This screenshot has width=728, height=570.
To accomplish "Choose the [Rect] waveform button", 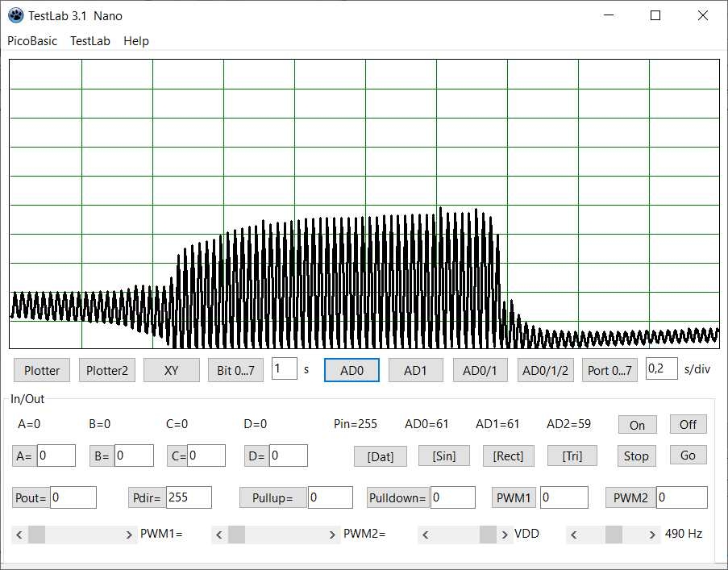I will (508, 456).
